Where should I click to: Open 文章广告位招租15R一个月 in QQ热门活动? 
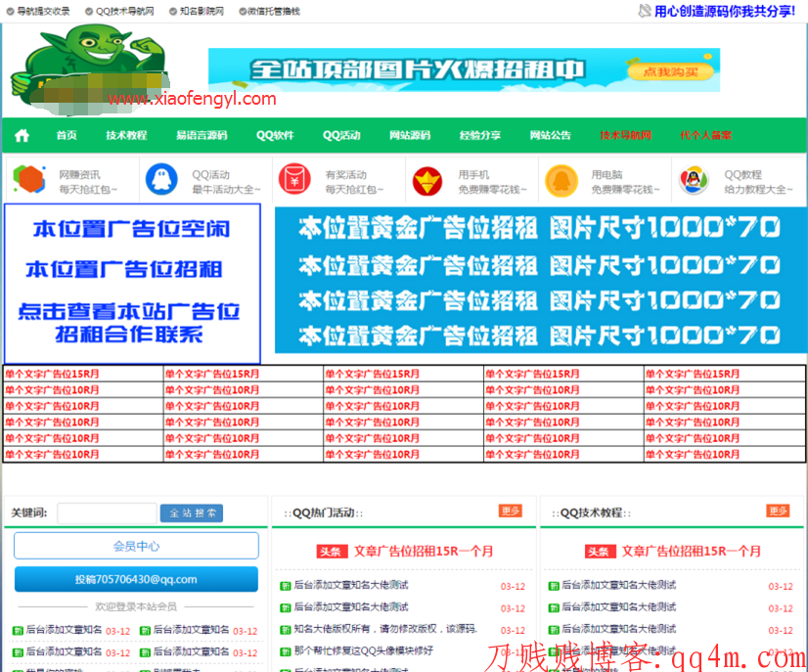[424, 552]
